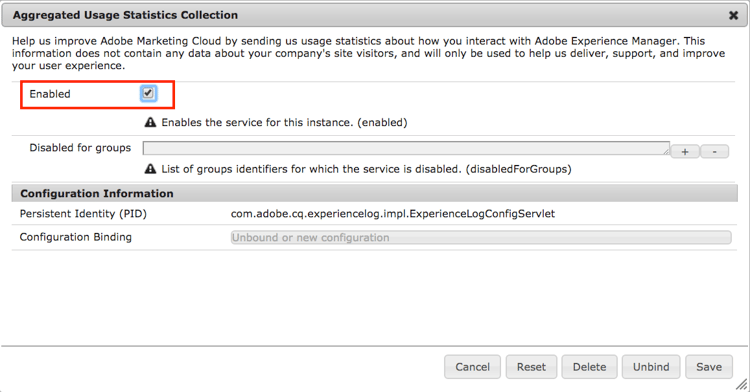Click the Unbind button
Image resolution: width=750 pixels, height=392 pixels.
[x=651, y=367]
